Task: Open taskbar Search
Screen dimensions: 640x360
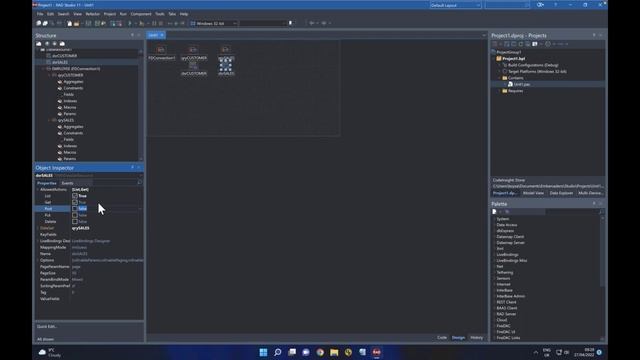Action: pos(278,352)
